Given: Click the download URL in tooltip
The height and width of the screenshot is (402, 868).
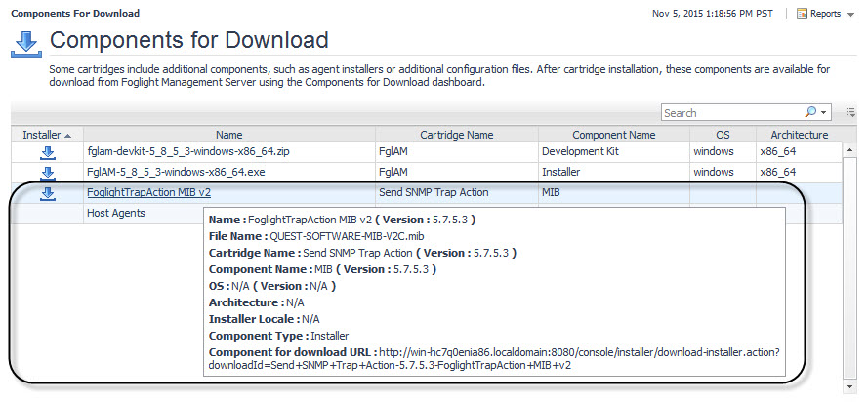Looking at the screenshot, I should (x=494, y=359).
